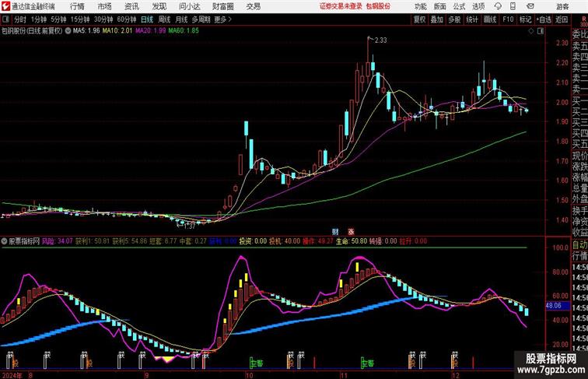Add stock with +自选 button

(544, 19)
